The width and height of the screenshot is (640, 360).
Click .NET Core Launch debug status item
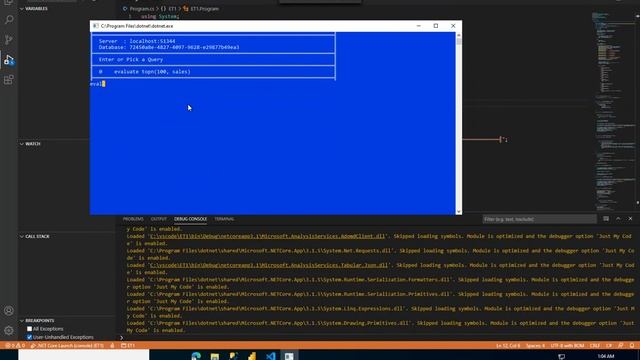pos(67,345)
